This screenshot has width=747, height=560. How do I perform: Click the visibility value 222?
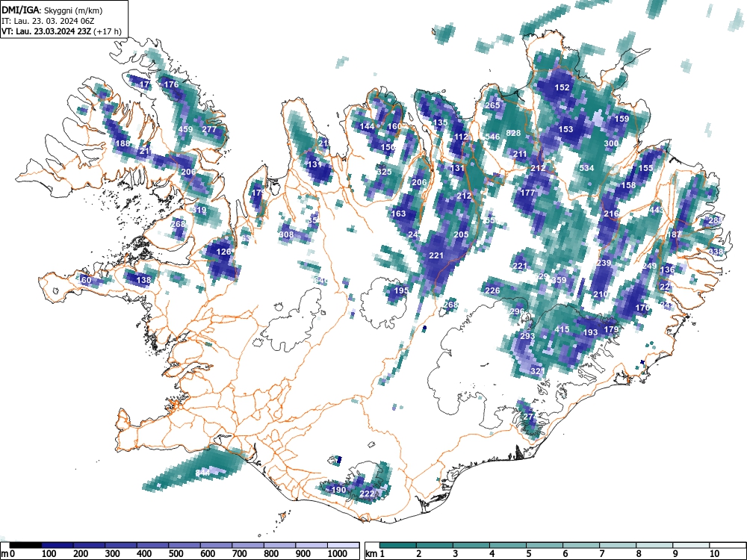point(366,493)
